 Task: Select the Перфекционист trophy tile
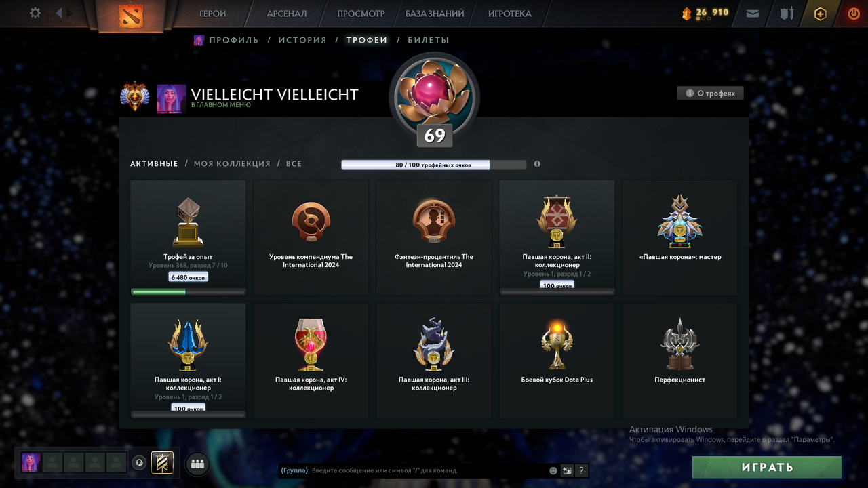coord(679,360)
